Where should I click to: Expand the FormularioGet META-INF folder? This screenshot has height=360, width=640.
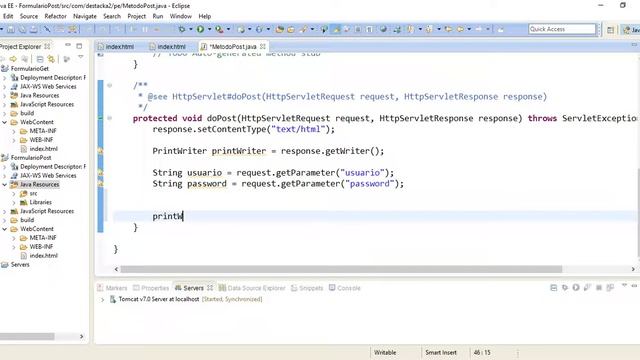(x=14, y=131)
